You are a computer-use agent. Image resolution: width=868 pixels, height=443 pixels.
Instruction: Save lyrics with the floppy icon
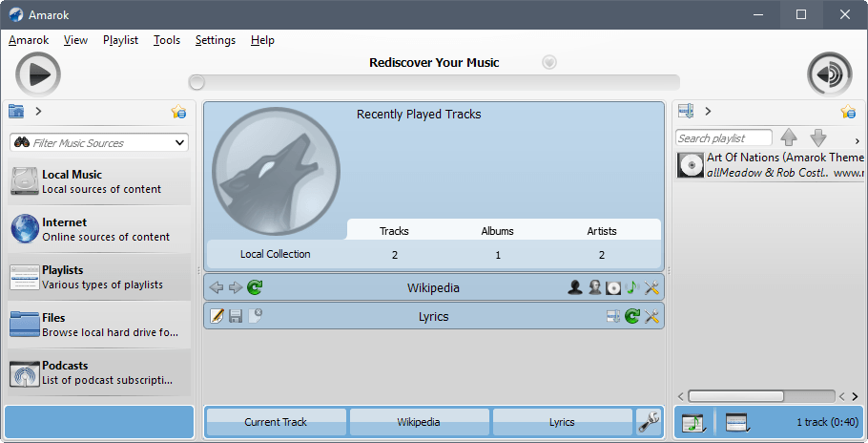pos(236,316)
